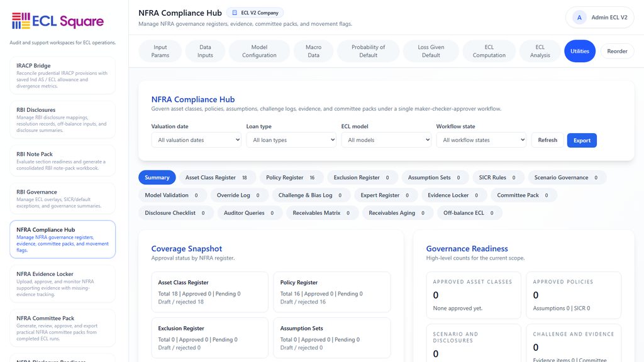Switch to Data Inputs tab
Image resolution: width=644 pixels, height=362 pixels.
coord(206,52)
